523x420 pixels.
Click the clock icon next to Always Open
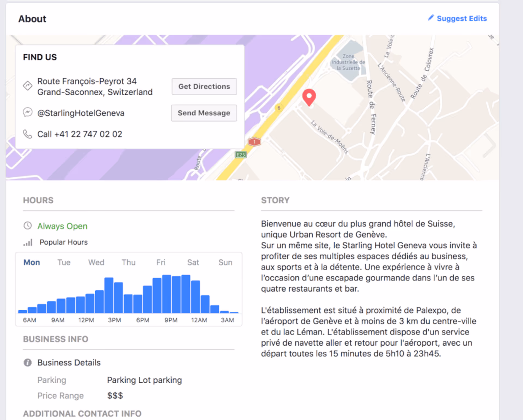(x=28, y=226)
